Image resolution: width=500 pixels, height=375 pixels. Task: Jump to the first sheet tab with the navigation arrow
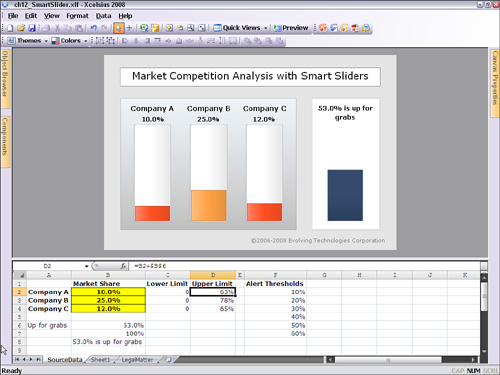click(x=17, y=359)
